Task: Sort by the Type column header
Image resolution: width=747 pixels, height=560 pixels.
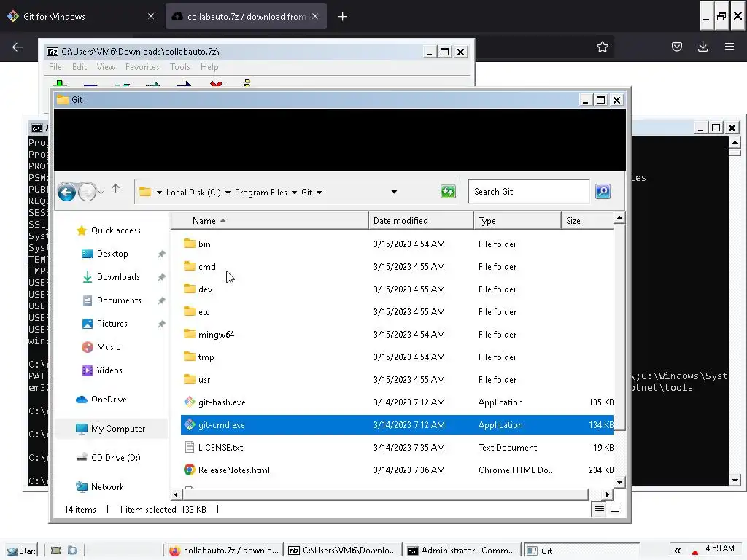Action: (x=517, y=221)
